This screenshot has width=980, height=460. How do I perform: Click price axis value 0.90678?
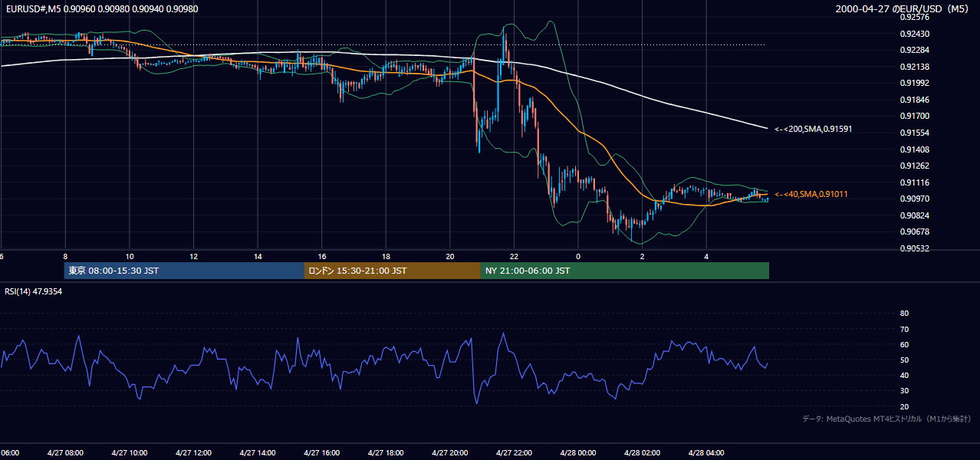tap(915, 232)
